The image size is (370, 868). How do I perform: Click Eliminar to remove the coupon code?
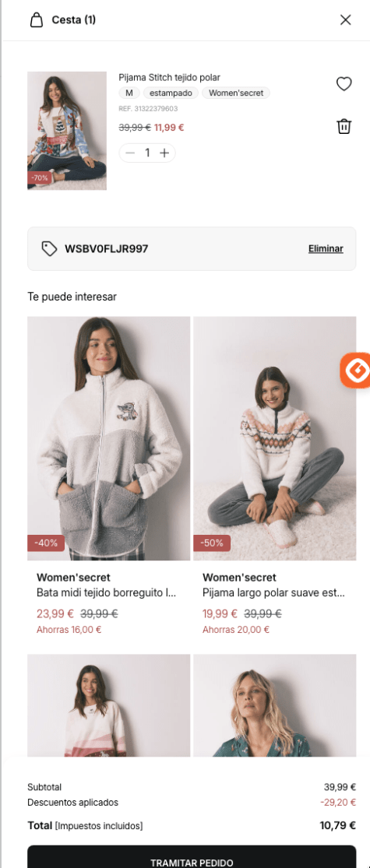(x=326, y=248)
